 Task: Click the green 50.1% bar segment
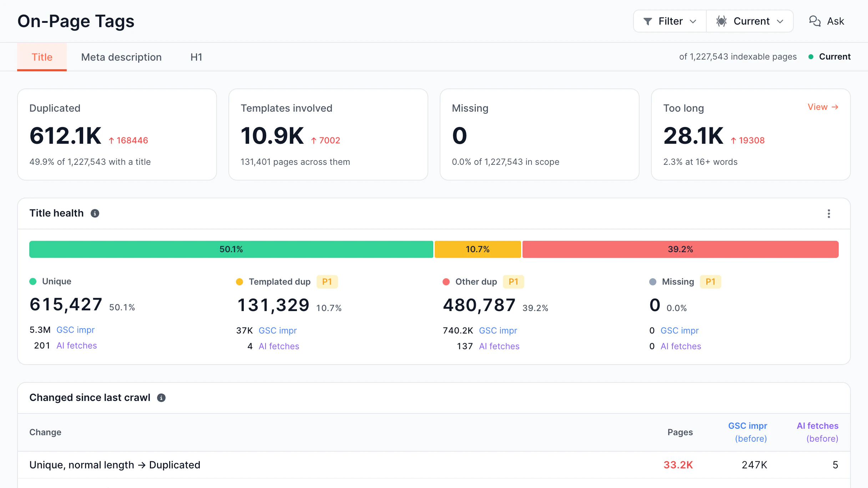point(231,249)
